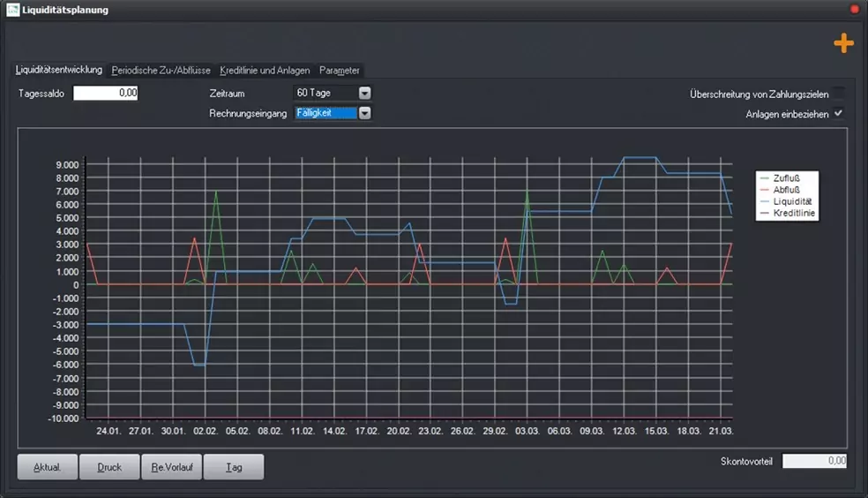The image size is (868, 498).
Task: Toggle Überschreitung von Zahlungszielen checkbox
Action: tap(839, 93)
